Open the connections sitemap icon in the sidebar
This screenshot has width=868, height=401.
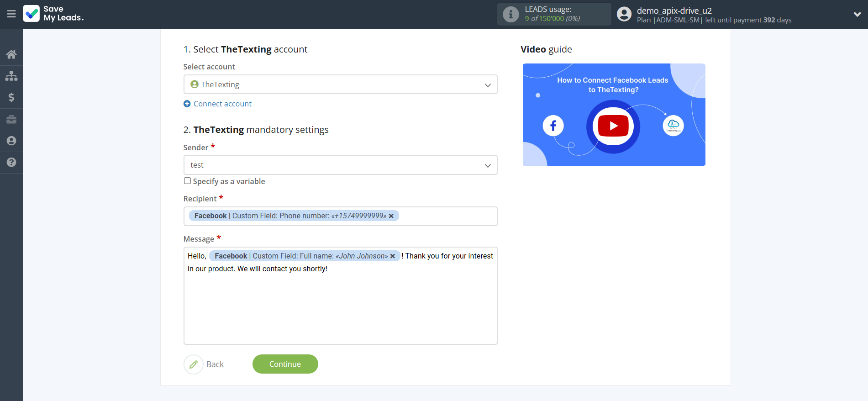click(11, 76)
